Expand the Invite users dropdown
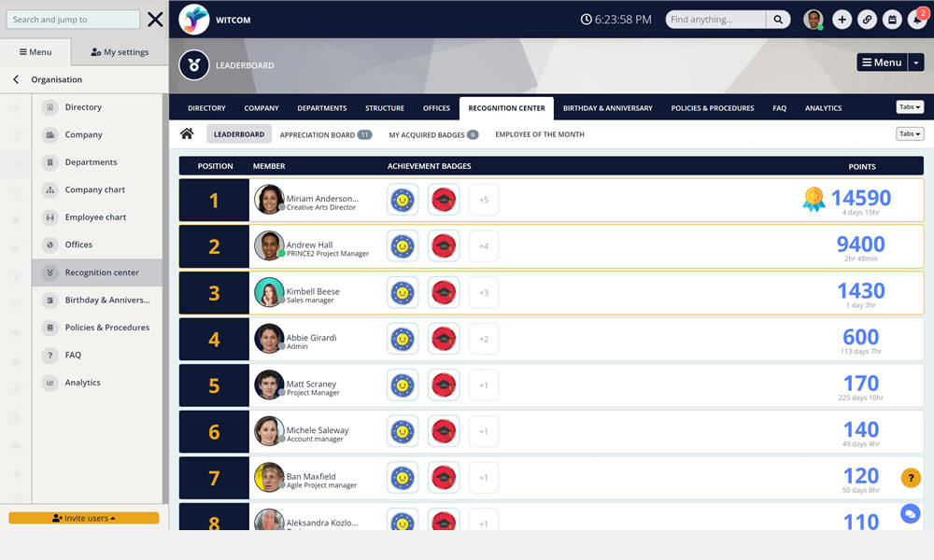Screen dimensions: 934x560 tap(84, 518)
